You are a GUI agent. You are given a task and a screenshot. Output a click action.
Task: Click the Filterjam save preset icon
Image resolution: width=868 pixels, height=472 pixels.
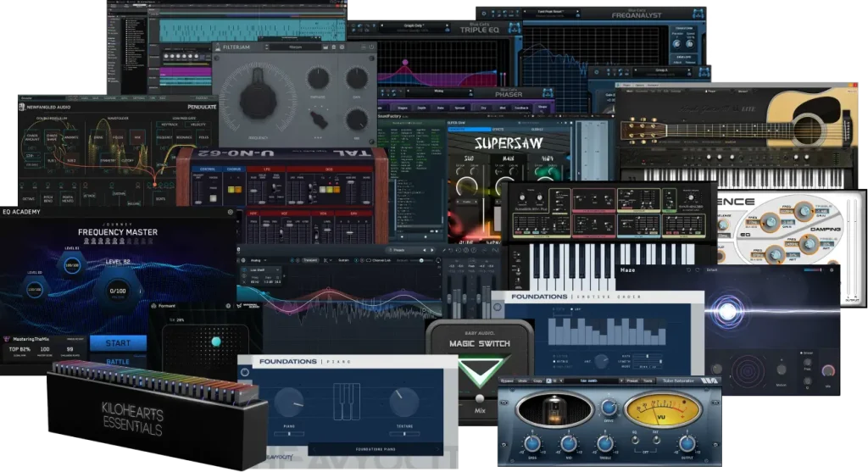click(326, 47)
